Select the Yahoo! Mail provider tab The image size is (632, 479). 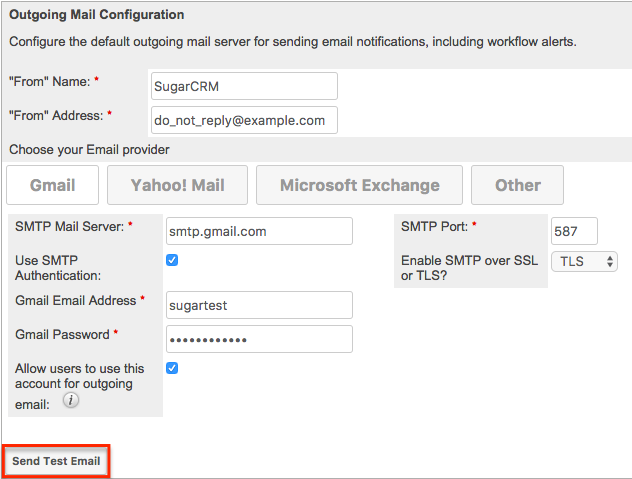[177, 185]
